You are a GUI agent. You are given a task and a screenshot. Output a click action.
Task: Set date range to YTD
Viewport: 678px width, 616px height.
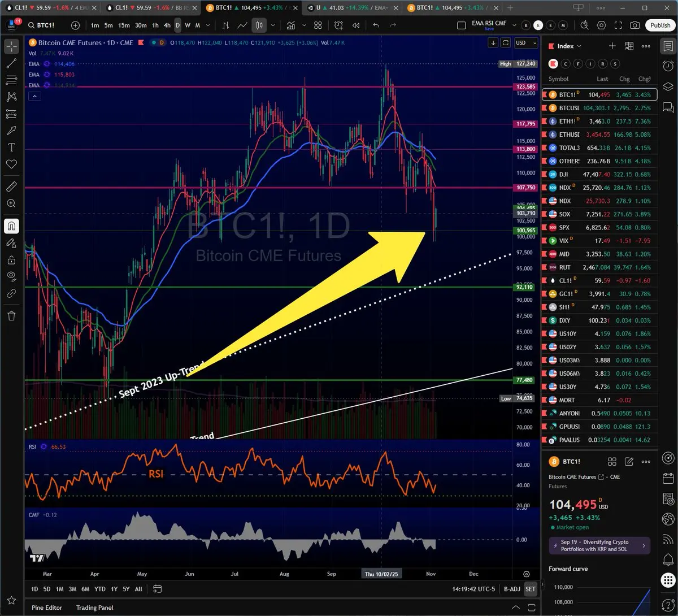(100, 589)
